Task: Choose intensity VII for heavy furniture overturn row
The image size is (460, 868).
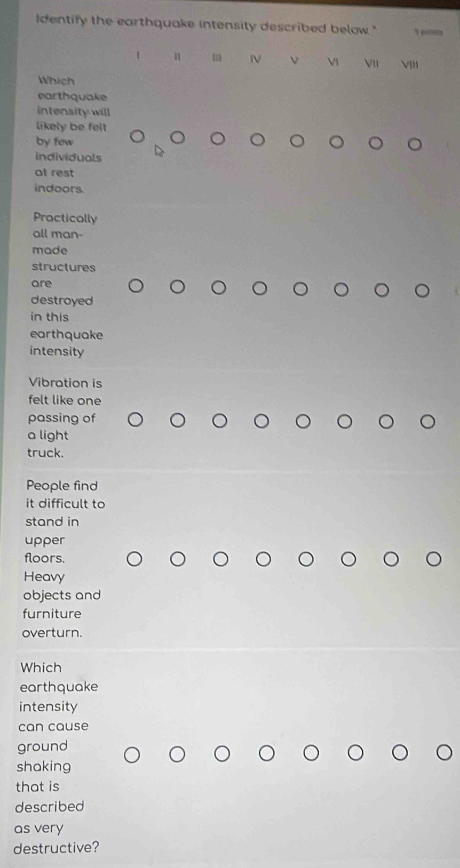Action: pos(391,559)
